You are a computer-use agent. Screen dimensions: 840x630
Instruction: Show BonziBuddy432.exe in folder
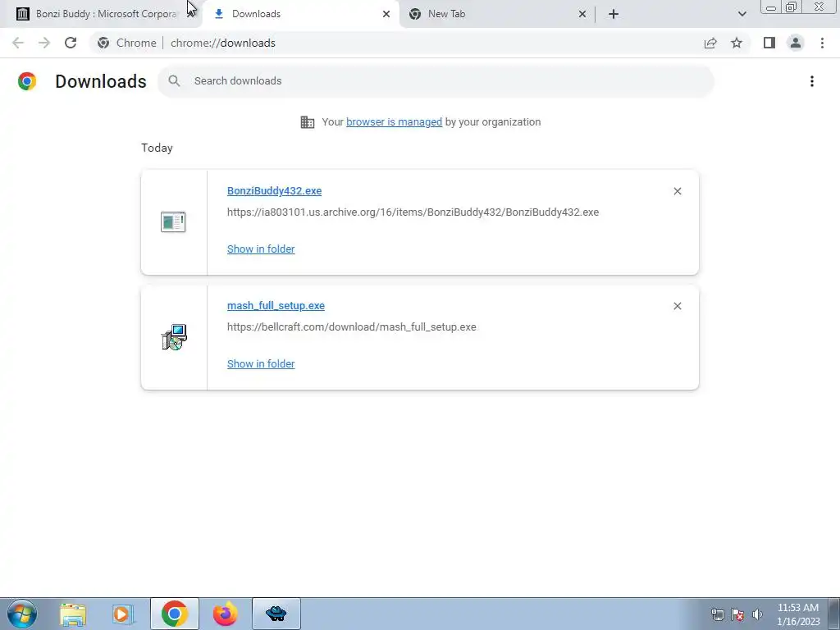pos(261,249)
